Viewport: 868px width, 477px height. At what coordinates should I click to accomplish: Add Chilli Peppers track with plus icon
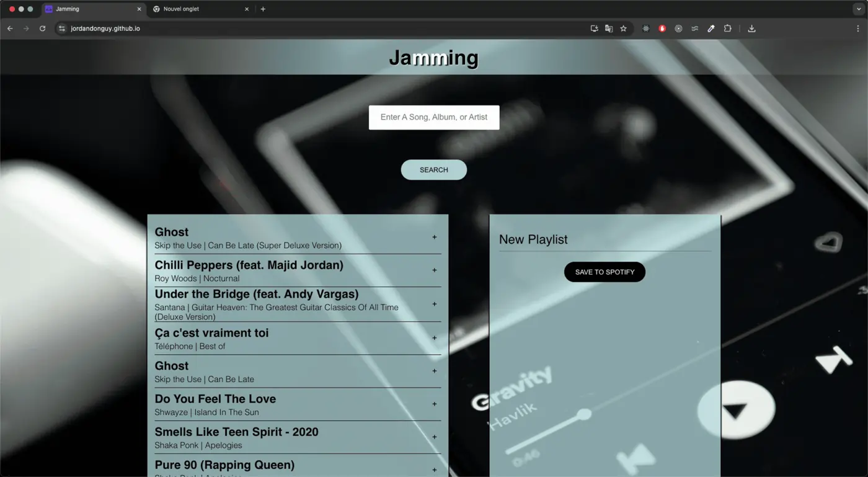click(434, 270)
